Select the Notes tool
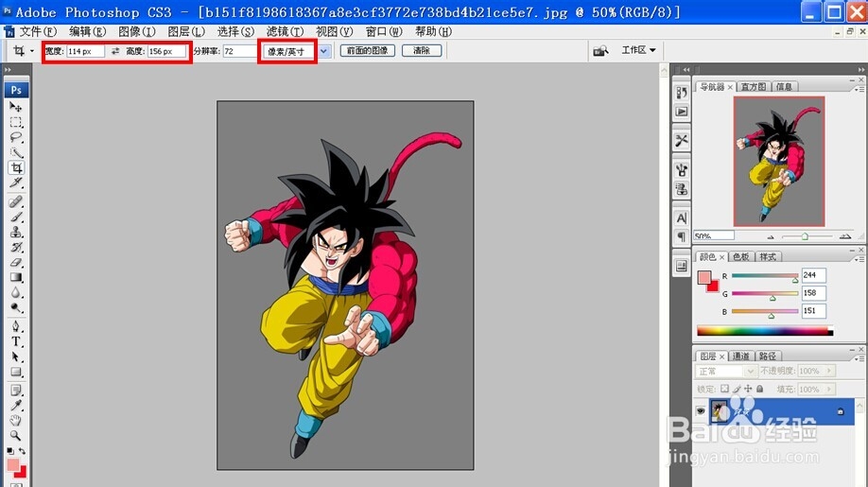 (15, 391)
